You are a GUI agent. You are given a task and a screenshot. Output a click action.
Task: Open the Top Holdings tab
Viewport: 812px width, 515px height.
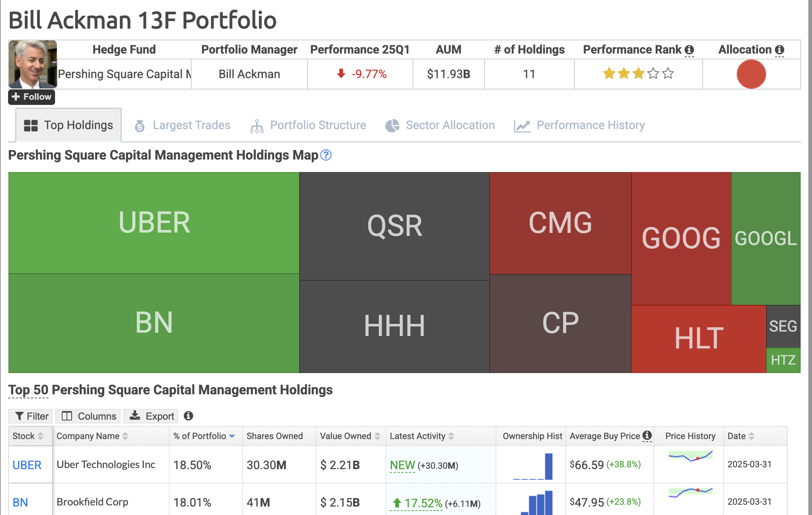click(69, 125)
